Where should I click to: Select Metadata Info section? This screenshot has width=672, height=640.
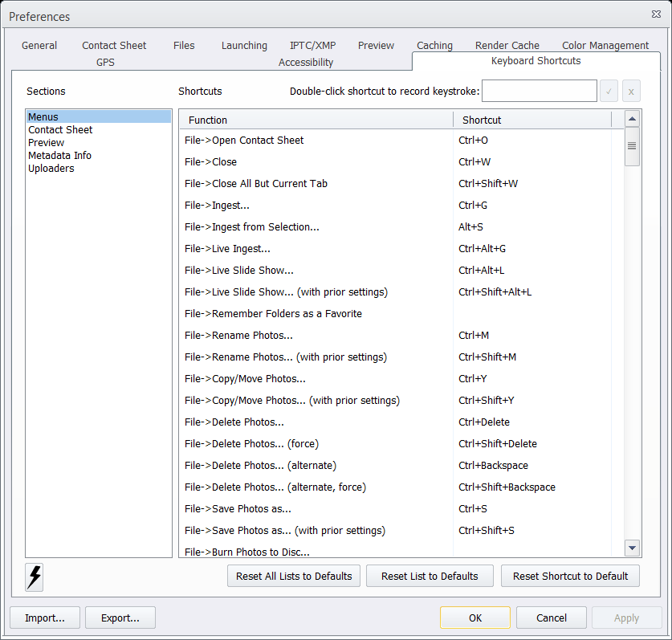pyautogui.click(x=99, y=155)
